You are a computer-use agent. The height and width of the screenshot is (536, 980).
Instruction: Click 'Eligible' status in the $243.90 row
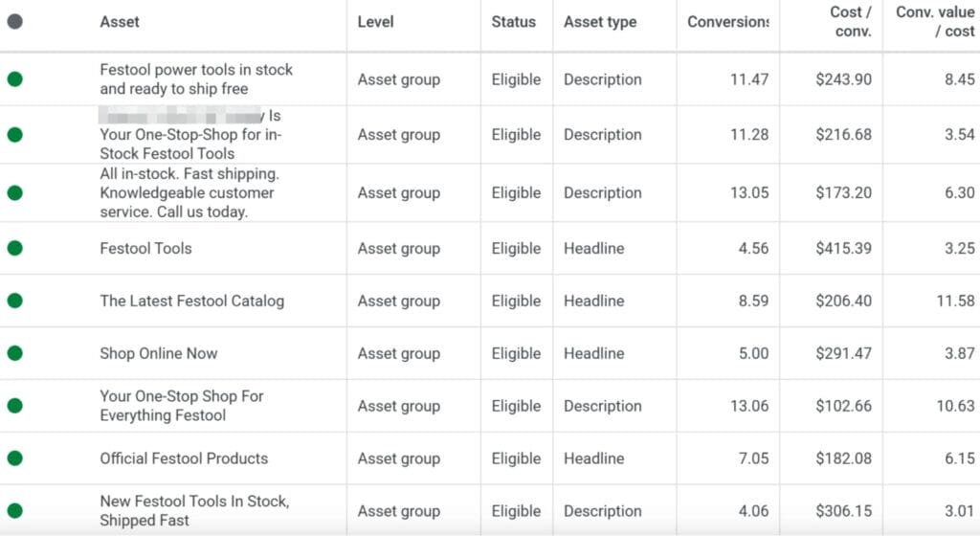point(516,79)
